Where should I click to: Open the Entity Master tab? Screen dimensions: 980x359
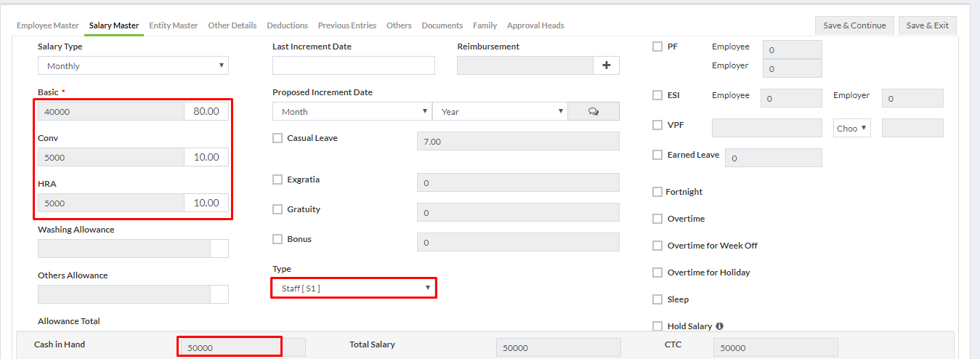pos(174,25)
